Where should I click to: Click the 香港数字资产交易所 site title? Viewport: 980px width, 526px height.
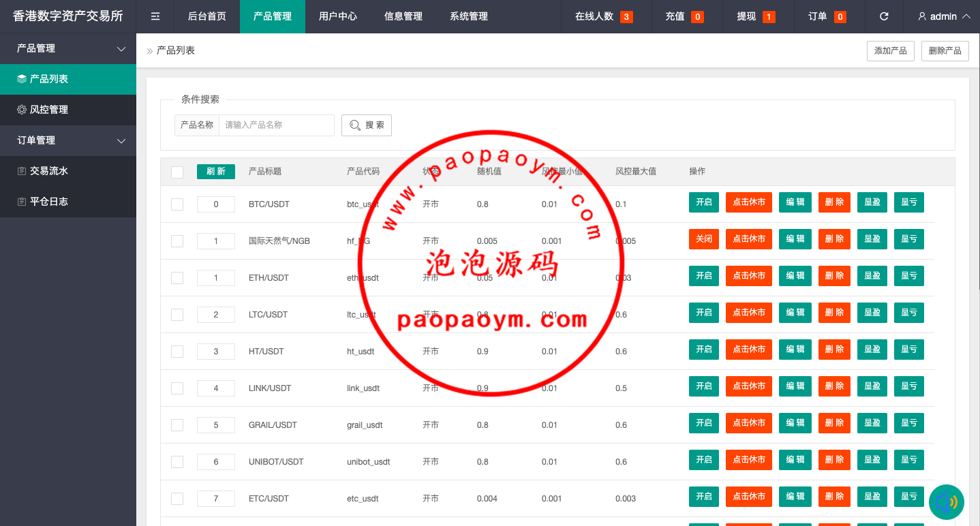pyautogui.click(x=68, y=16)
